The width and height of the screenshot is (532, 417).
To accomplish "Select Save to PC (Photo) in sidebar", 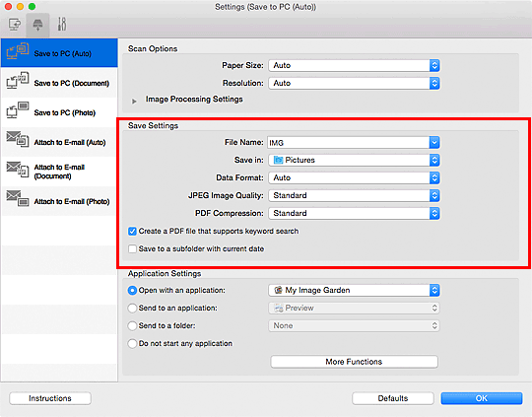I will point(59,112).
